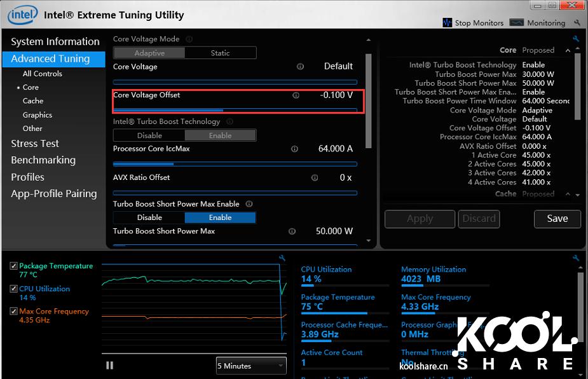The height and width of the screenshot is (379, 588).
Task: Pause the monitoring graph
Action: click(x=109, y=365)
